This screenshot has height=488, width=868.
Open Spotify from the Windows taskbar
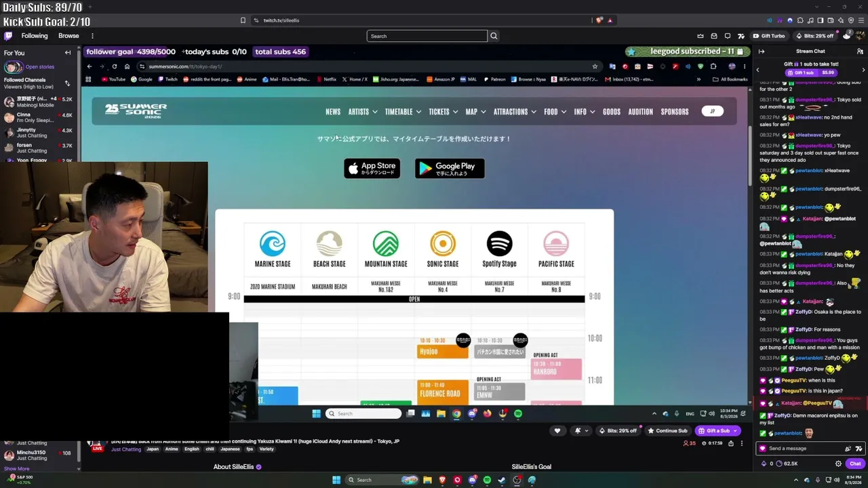487,480
